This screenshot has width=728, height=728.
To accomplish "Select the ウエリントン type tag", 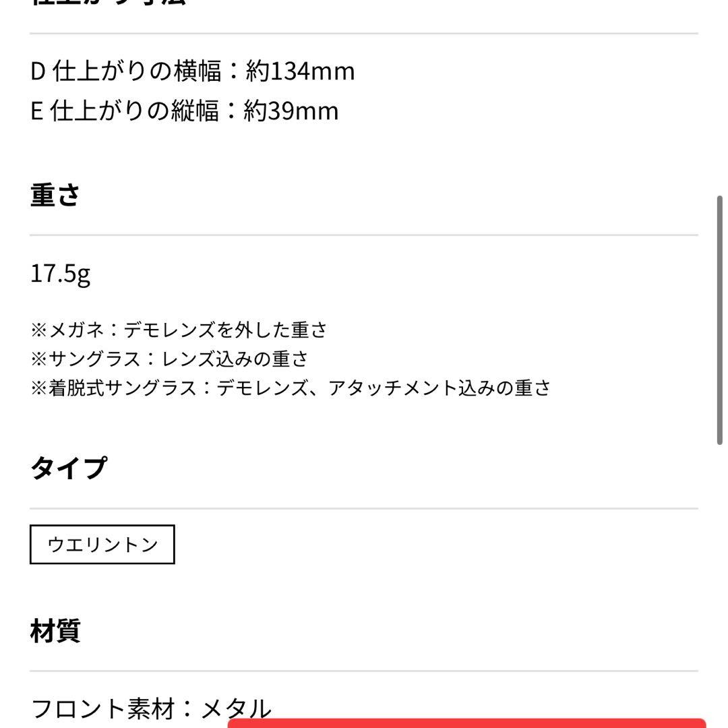I will pyautogui.click(x=102, y=544).
